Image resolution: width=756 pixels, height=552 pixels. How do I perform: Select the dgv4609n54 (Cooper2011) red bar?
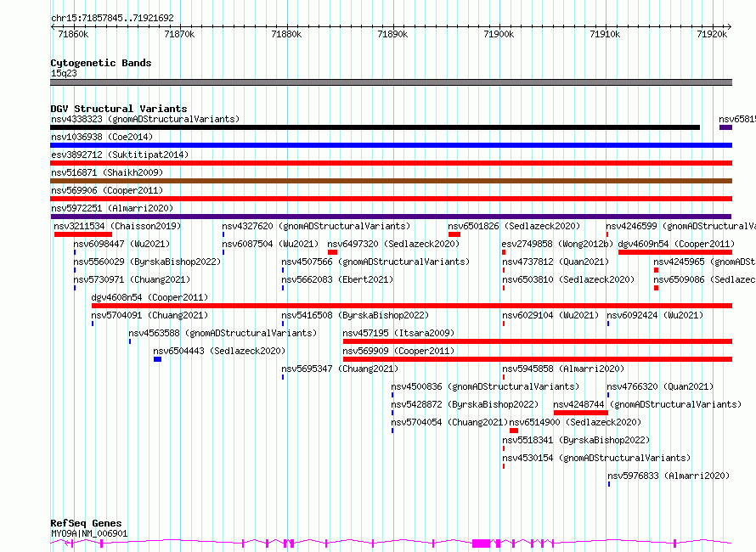click(675, 252)
